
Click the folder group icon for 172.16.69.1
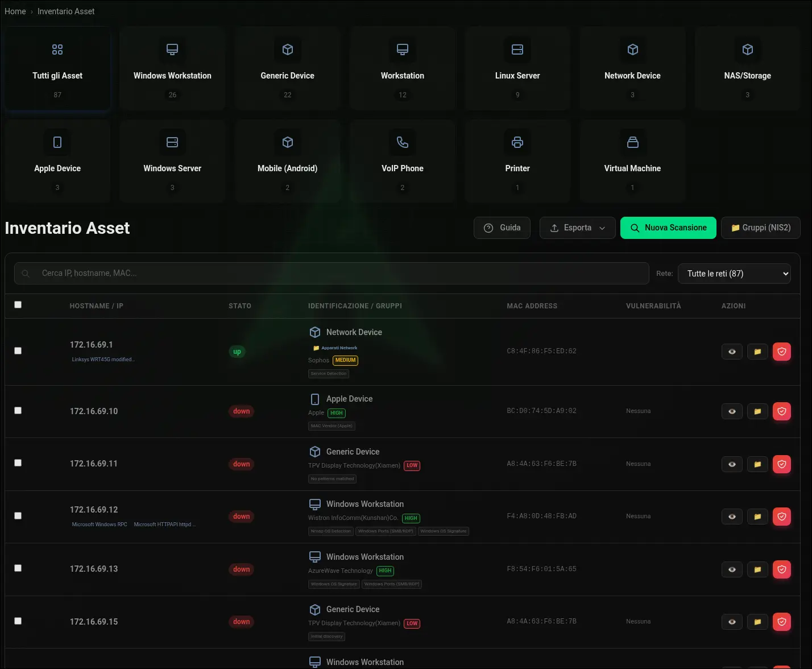click(x=757, y=352)
